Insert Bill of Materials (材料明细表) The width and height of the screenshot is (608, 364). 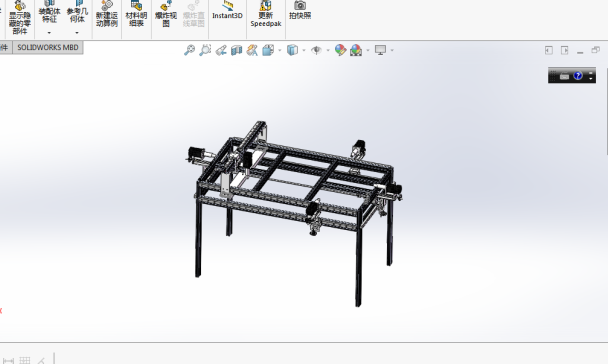136,14
